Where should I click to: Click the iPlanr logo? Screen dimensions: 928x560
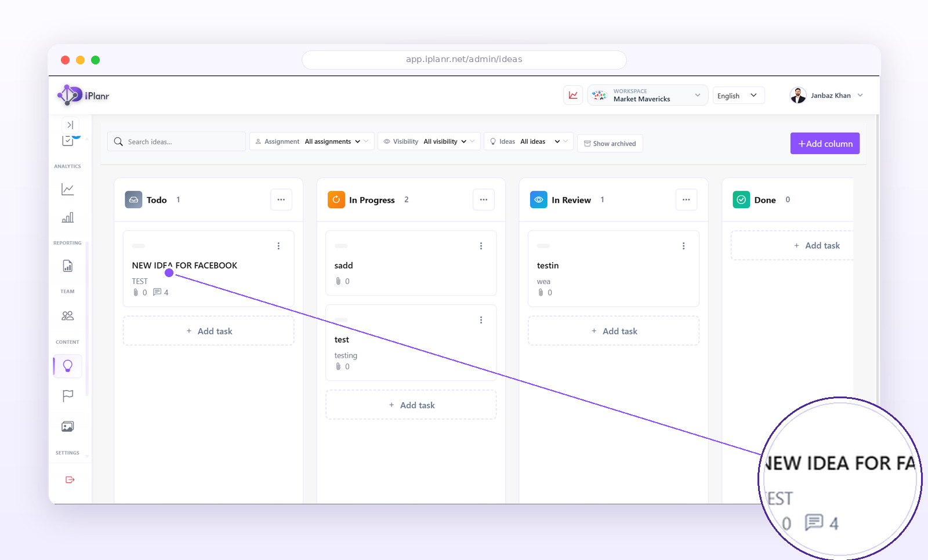click(83, 96)
